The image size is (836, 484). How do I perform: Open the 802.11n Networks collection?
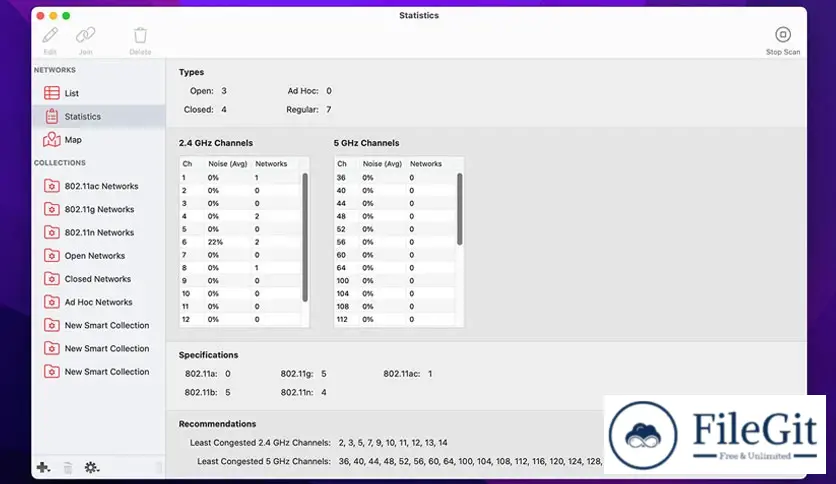tap(99, 232)
